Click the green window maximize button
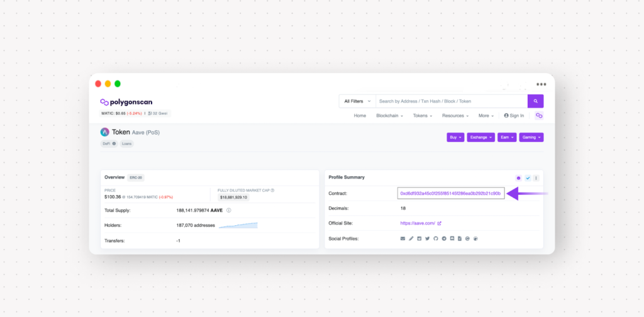 pos(118,84)
